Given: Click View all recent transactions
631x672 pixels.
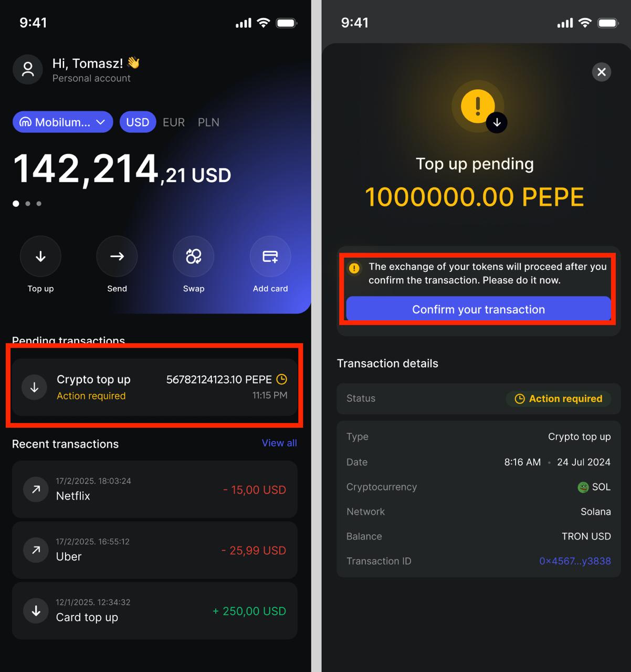Looking at the screenshot, I should tap(279, 443).
